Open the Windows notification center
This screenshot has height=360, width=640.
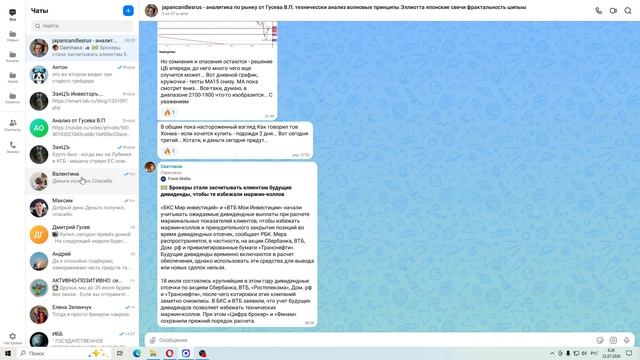click(x=629, y=353)
